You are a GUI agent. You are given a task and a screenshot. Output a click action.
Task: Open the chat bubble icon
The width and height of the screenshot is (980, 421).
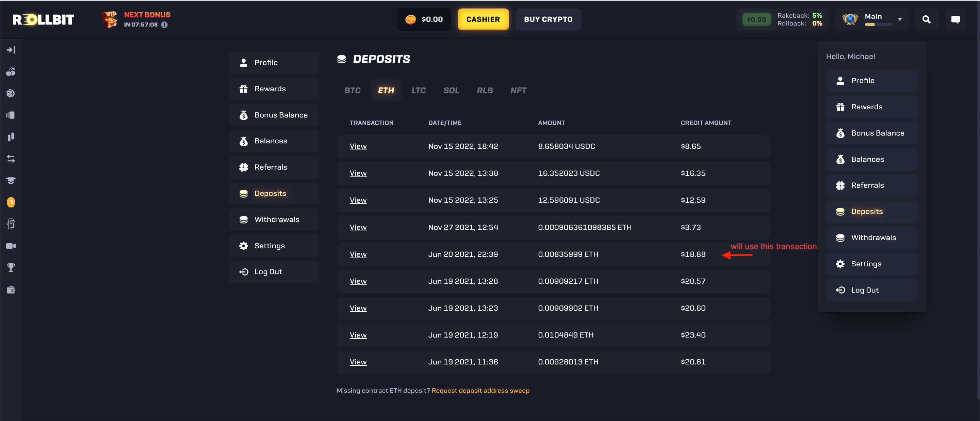click(x=955, y=19)
